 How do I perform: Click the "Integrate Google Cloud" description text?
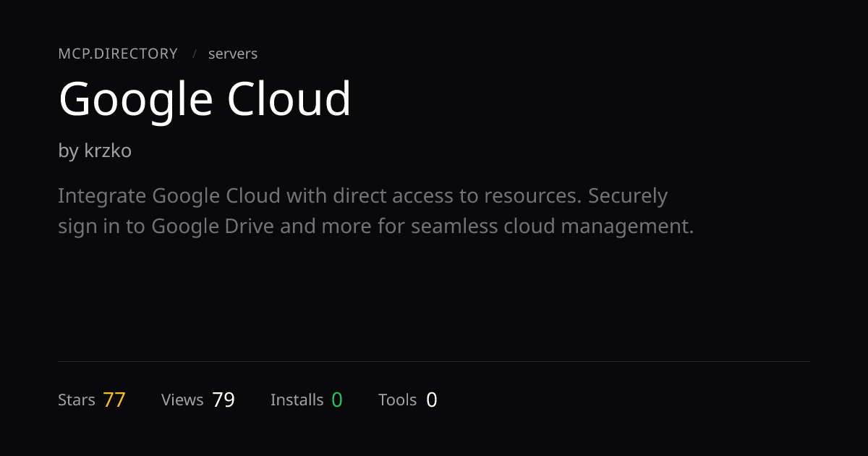point(375,211)
